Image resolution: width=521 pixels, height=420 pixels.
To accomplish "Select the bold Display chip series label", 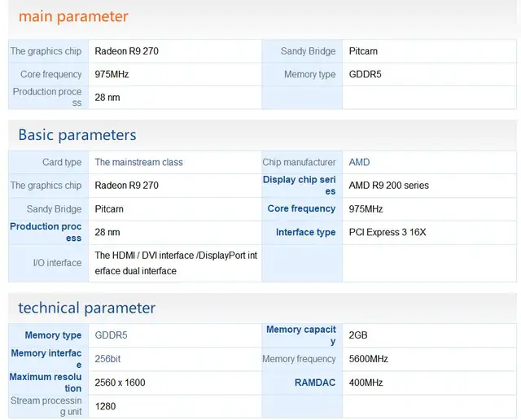I will tap(299, 185).
